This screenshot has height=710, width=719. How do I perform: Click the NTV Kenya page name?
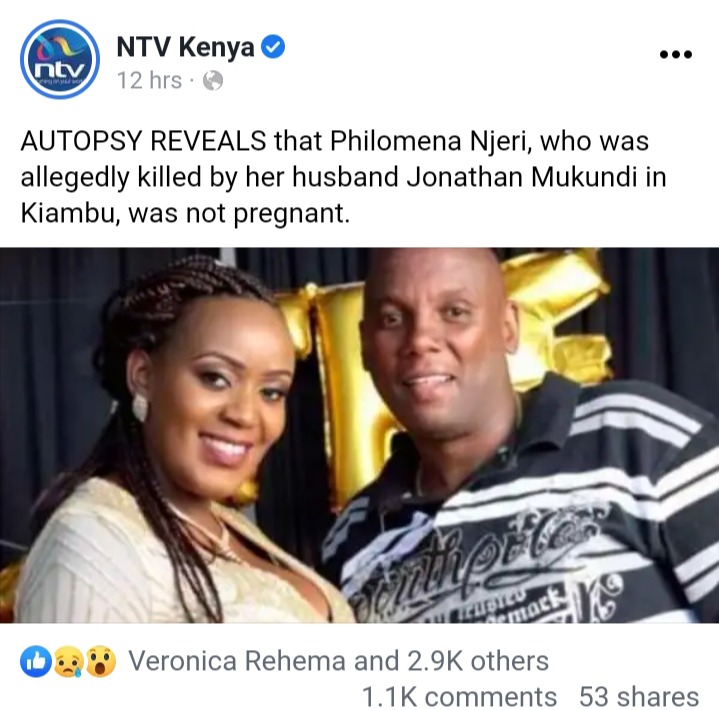coord(185,47)
